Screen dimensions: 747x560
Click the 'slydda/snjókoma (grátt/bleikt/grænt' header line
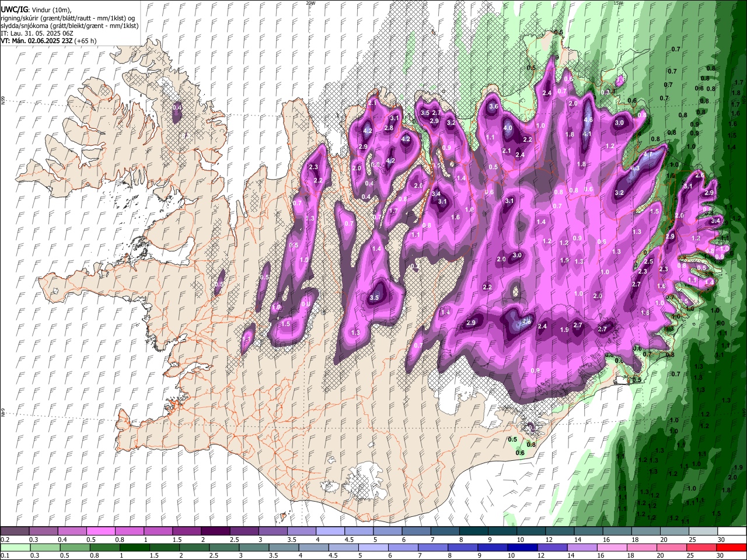[69, 26]
